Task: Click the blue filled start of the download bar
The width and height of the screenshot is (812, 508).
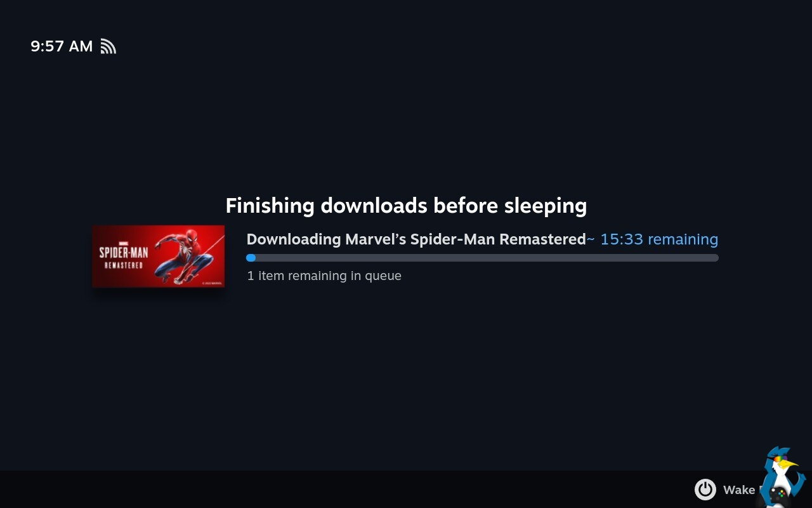Action: coord(251,258)
